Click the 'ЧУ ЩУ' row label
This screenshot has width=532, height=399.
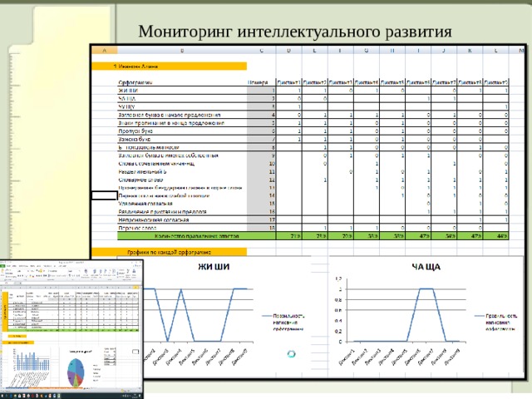(x=127, y=107)
